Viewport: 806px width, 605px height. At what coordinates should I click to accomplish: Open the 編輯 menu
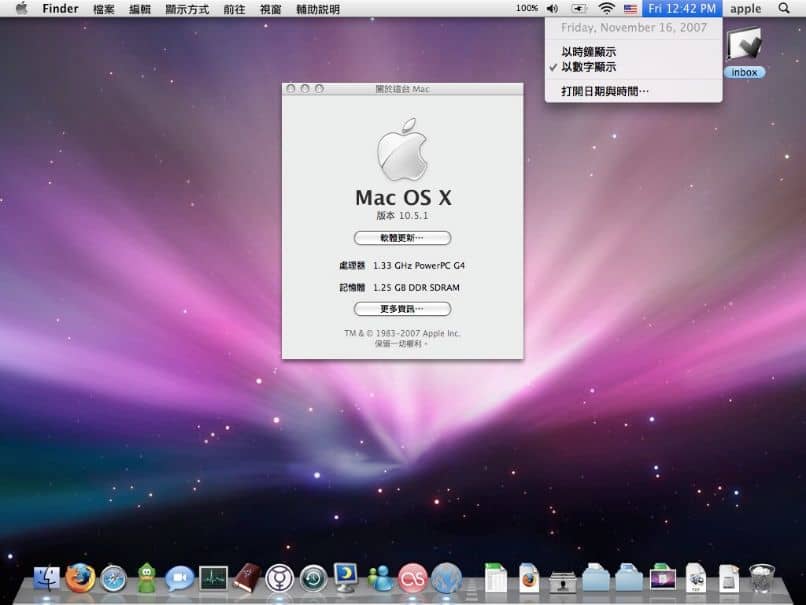(140, 9)
